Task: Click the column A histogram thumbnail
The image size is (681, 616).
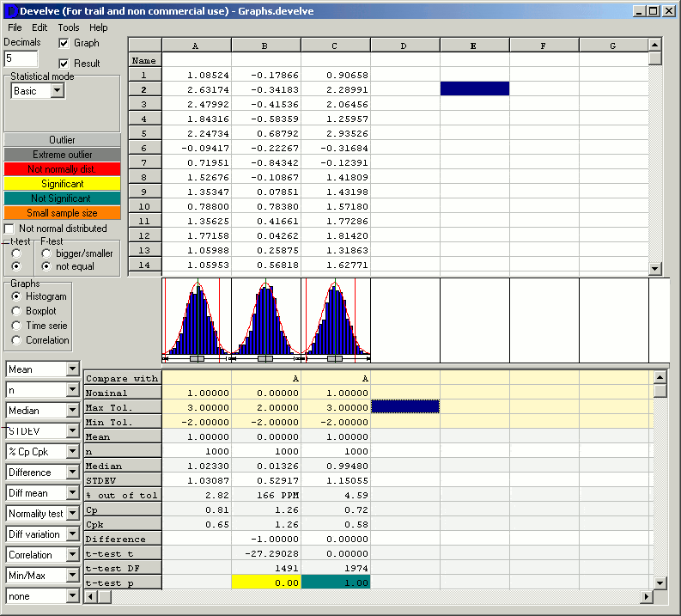Action: tap(197, 319)
